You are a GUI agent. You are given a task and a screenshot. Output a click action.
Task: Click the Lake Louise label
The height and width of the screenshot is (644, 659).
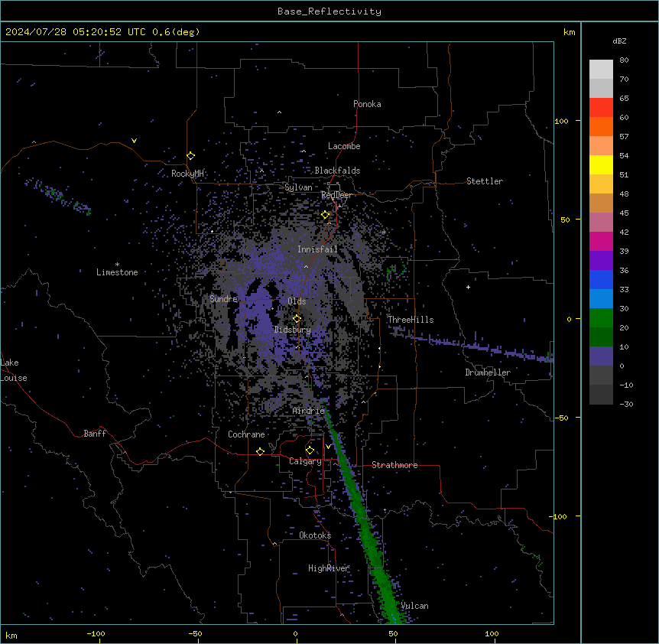tap(13, 370)
